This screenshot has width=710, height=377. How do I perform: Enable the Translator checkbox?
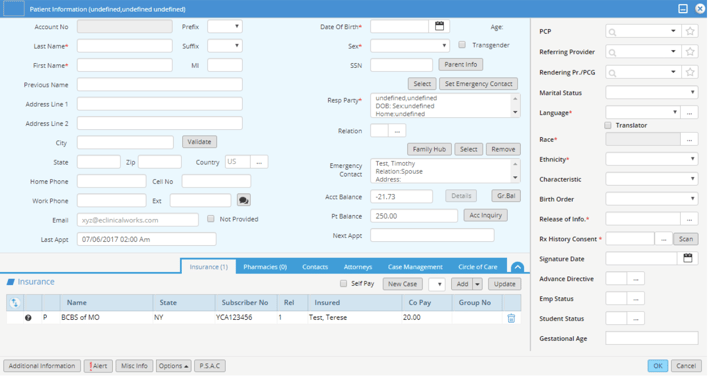[608, 125]
